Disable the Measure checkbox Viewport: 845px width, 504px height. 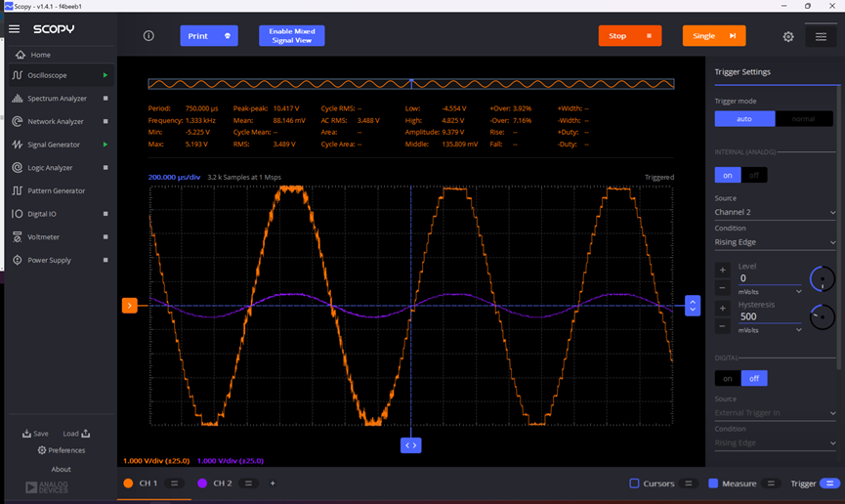click(713, 483)
